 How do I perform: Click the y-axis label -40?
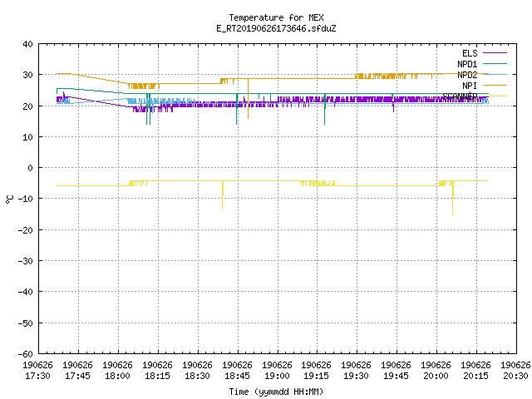pos(26,292)
